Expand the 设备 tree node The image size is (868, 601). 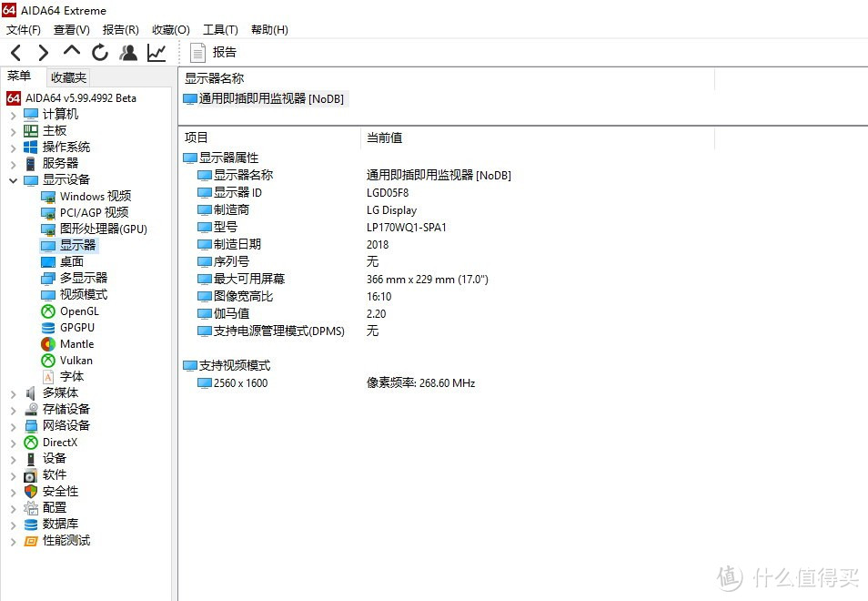point(14,459)
